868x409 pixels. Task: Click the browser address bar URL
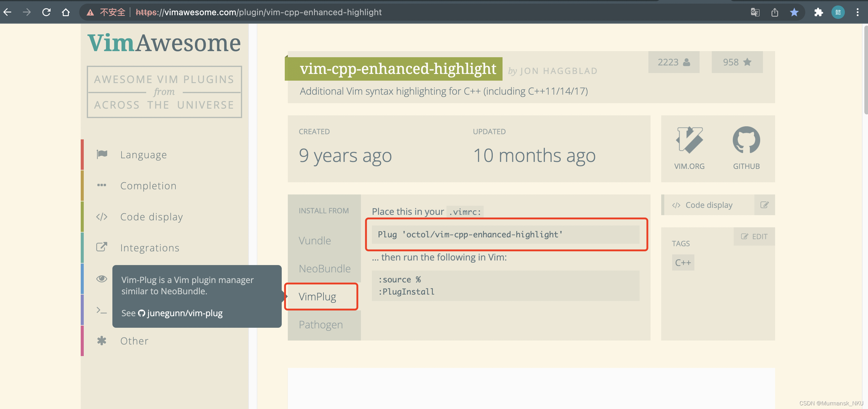[259, 12]
